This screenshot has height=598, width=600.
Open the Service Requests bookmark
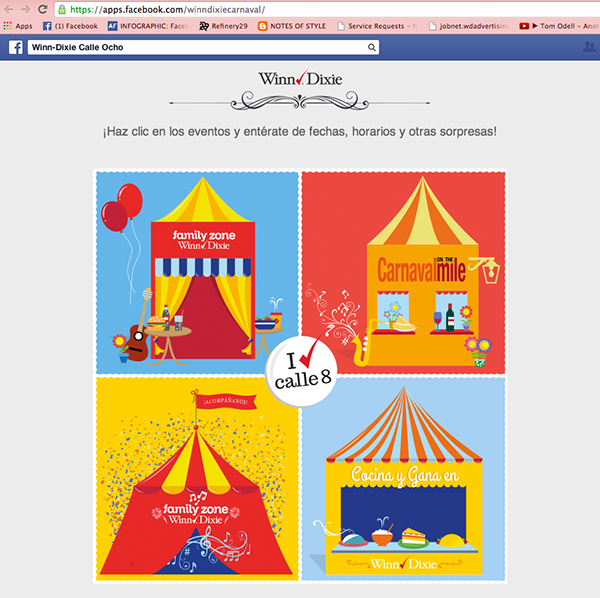(x=377, y=26)
